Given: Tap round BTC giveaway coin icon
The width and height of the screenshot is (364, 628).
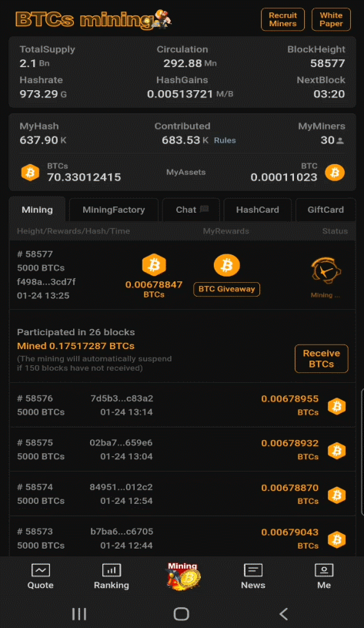Looking at the screenshot, I should coord(227,265).
